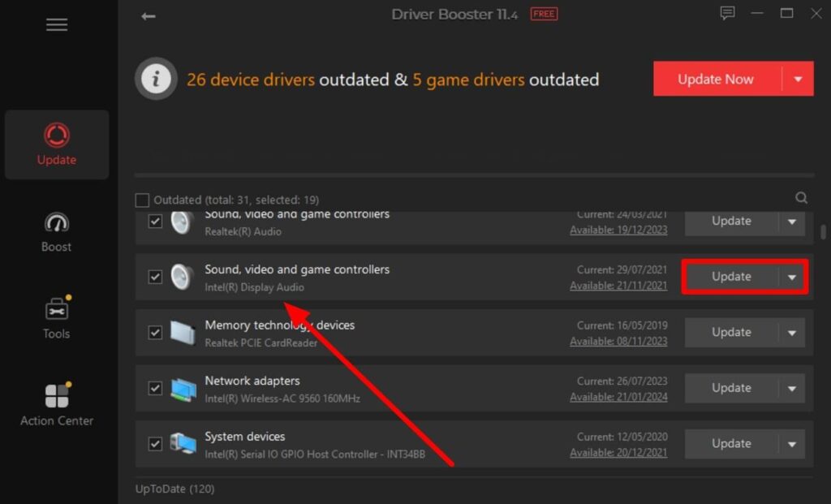Click the '5 game drivers' text
Screen dimensions: 831x504
(x=468, y=80)
